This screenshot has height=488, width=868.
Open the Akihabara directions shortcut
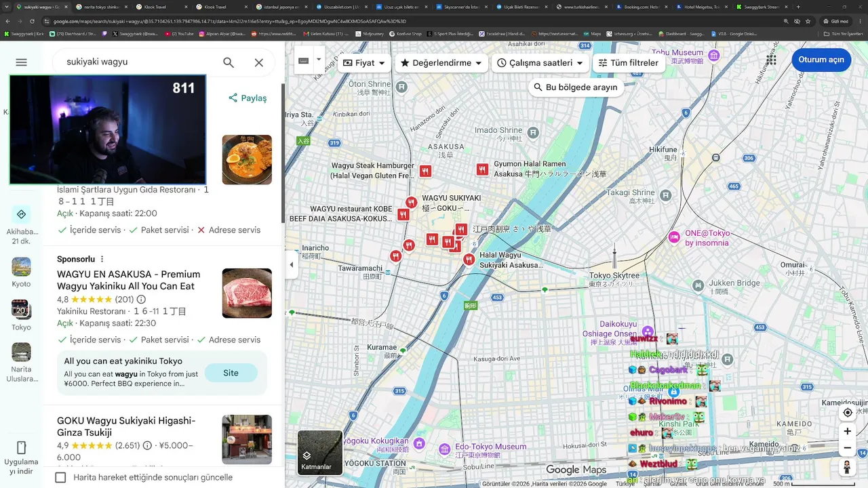pyautogui.click(x=21, y=225)
